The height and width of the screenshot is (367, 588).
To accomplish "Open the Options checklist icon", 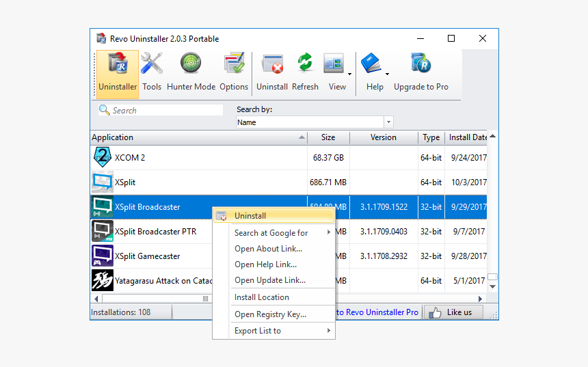I will click(234, 65).
